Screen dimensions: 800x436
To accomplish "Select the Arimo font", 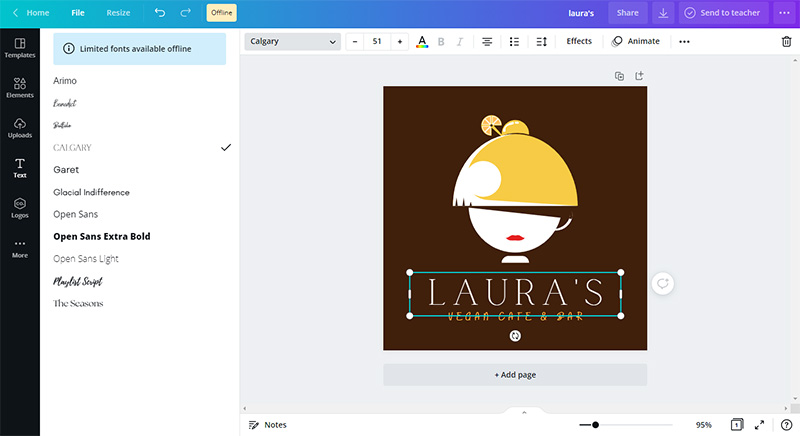I will (65, 81).
